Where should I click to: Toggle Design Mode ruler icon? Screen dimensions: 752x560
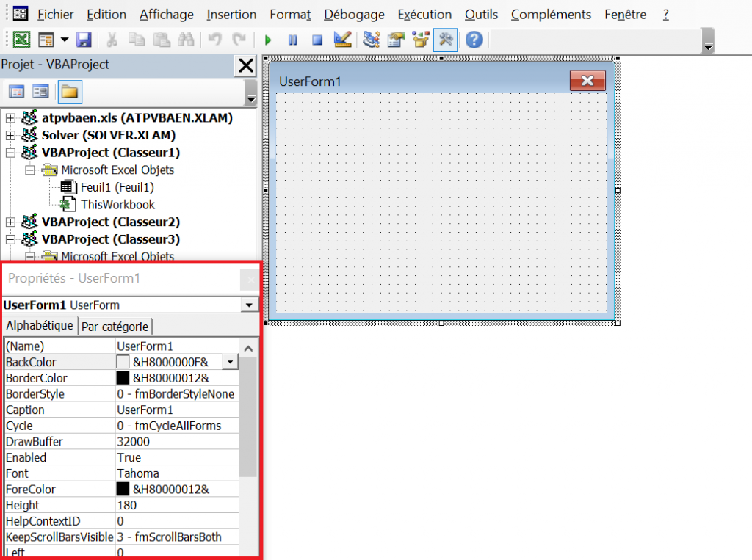(x=341, y=40)
